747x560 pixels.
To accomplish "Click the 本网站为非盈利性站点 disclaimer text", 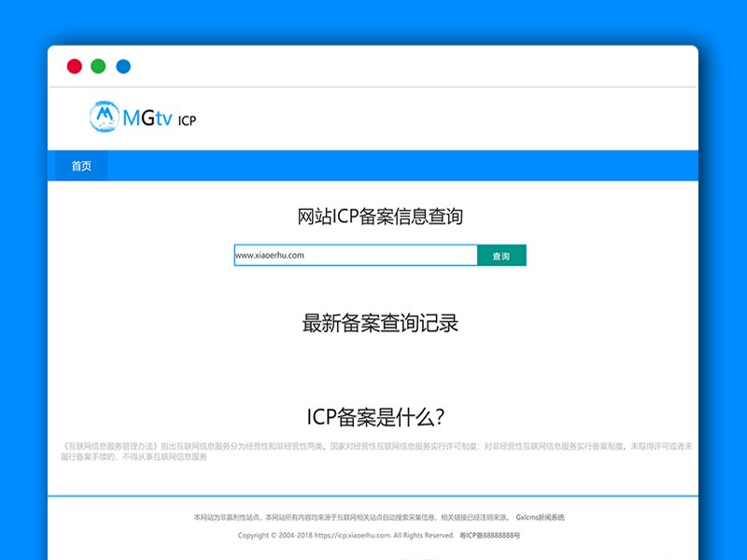I will coord(219,516).
